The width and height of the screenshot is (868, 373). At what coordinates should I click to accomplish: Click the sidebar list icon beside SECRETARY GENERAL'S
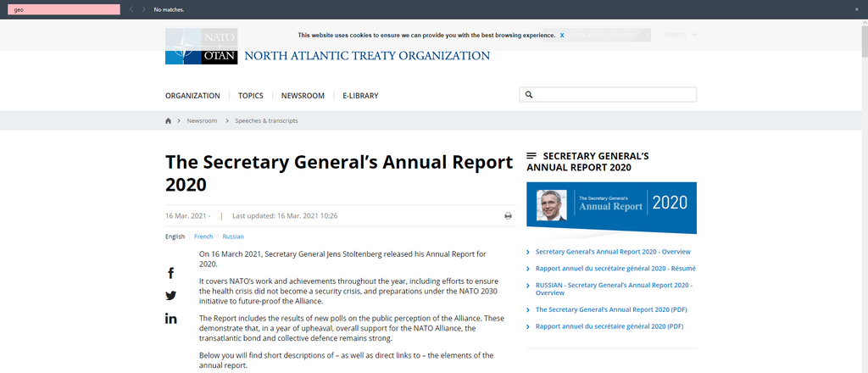coord(531,156)
